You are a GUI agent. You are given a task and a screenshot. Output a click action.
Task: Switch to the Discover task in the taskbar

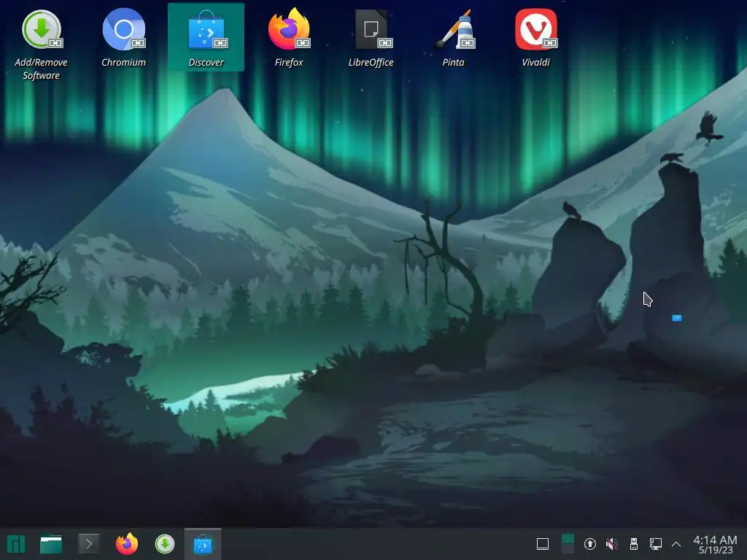pos(203,544)
